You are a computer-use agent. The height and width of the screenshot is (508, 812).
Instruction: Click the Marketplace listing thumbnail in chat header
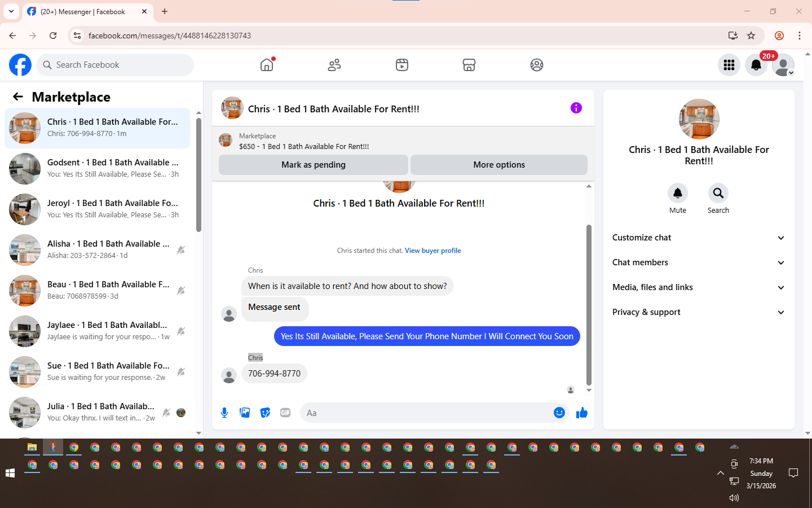pos(226,141)
